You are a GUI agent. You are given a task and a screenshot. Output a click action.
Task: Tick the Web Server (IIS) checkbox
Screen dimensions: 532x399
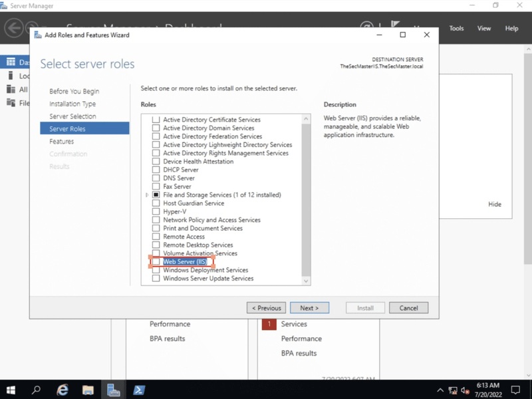156,261
